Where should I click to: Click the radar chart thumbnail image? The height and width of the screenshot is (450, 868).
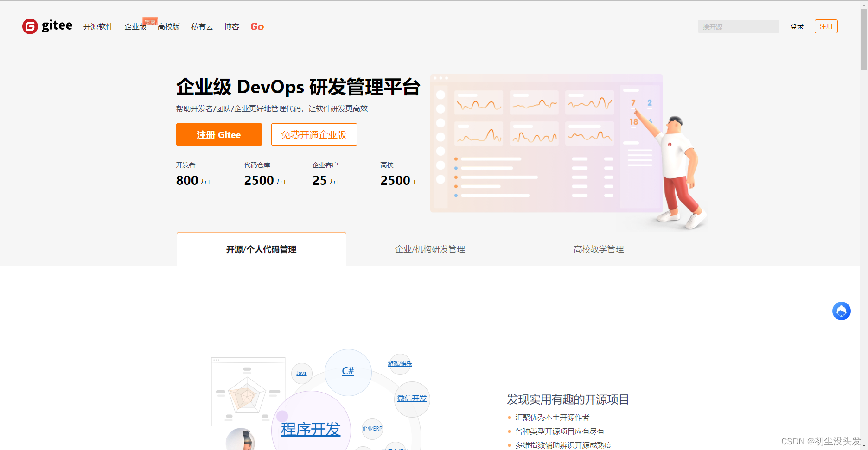point(248,392)
